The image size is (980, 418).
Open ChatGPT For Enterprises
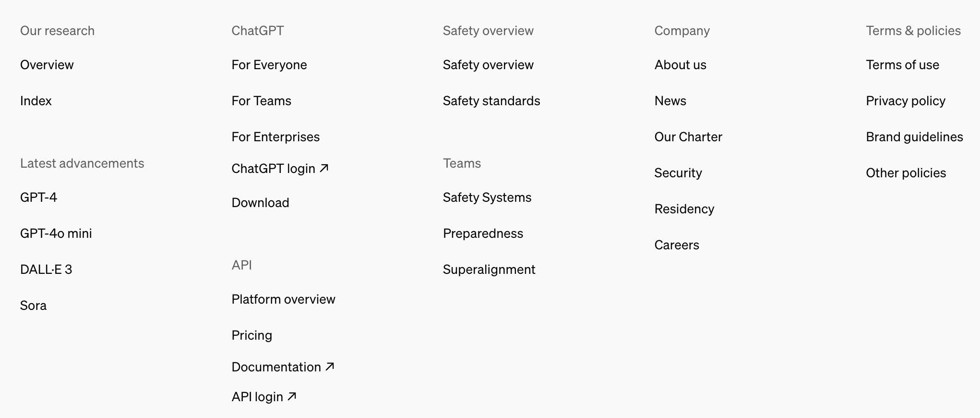(x=275, y=137)
